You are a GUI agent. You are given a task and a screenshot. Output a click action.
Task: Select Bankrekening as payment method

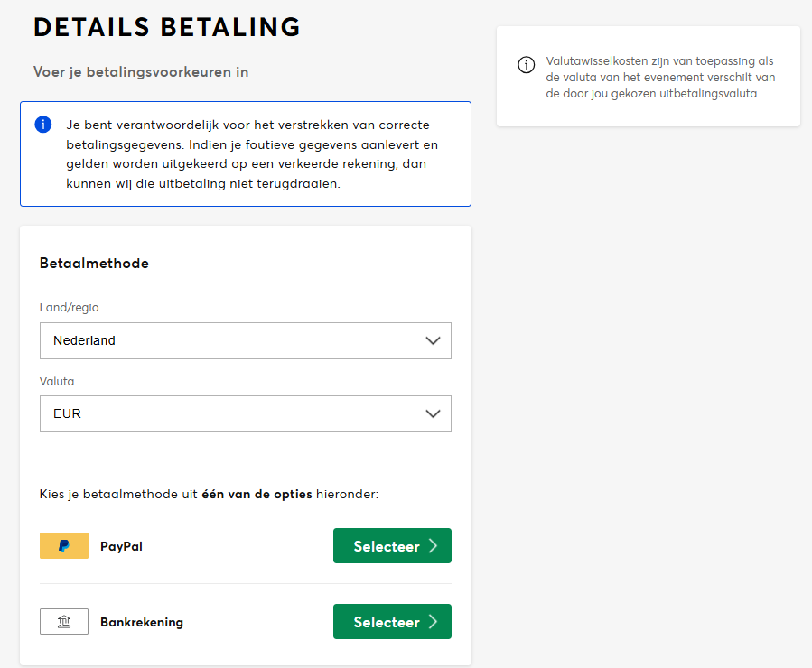click(x=391, y=622)
